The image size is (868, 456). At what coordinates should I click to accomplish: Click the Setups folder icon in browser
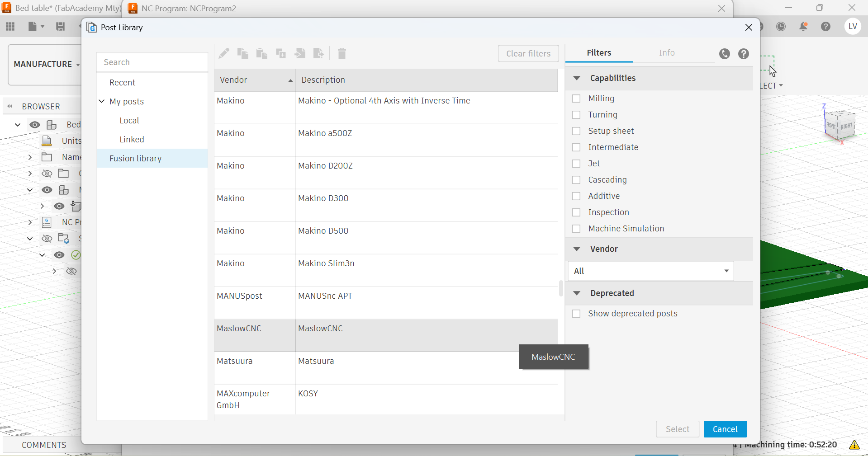64,239
